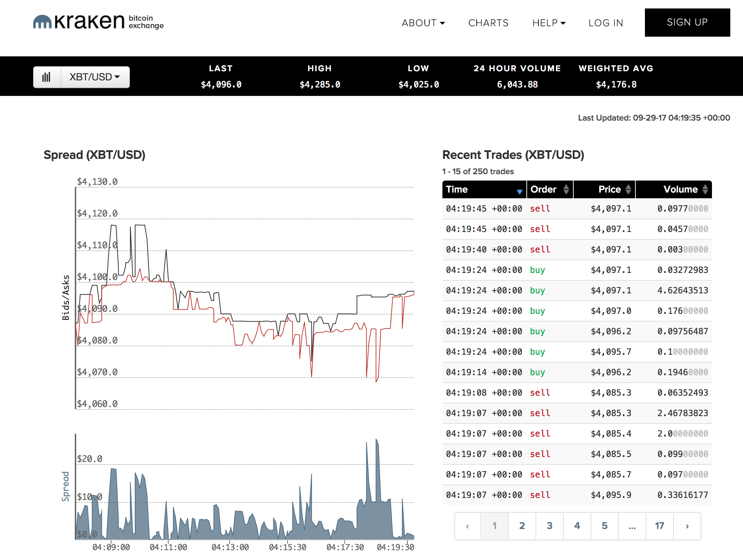The width and height of the screenshot is (743, 560).
Task: Click the trade priced $4,095.9
Action: pos(611,495)
